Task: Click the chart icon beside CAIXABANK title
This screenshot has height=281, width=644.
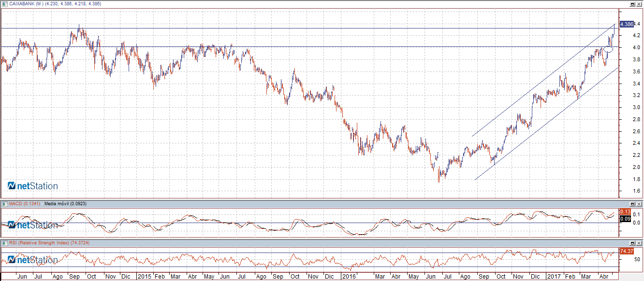Action: pyautogui.click(x=5, y=4)
